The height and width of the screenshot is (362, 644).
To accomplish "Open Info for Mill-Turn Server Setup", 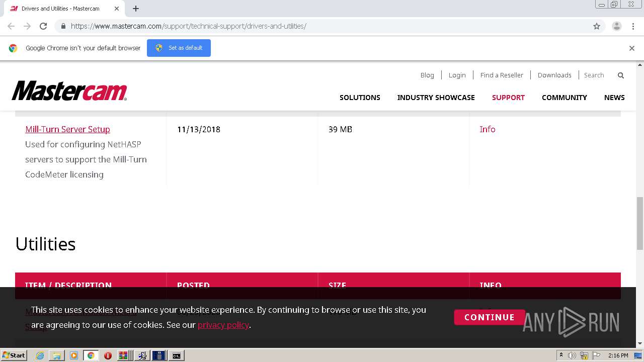I will pos(487,129).
